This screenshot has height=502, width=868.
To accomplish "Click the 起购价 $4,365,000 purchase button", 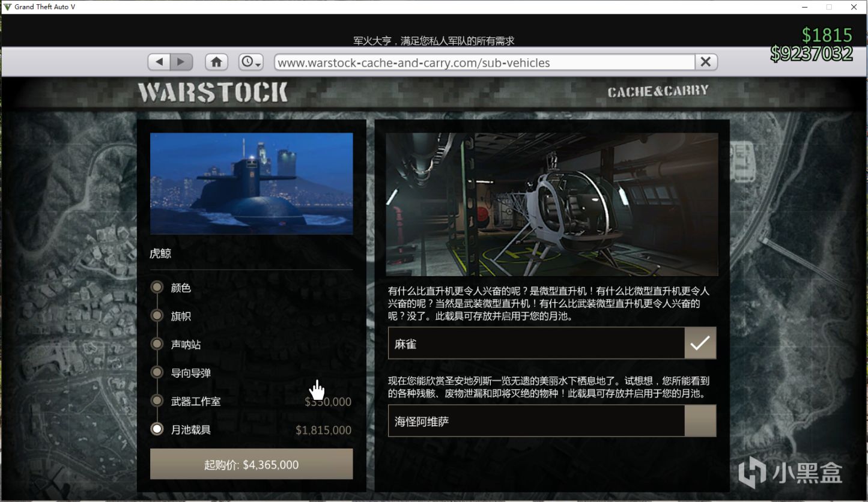I will [251, 464].
